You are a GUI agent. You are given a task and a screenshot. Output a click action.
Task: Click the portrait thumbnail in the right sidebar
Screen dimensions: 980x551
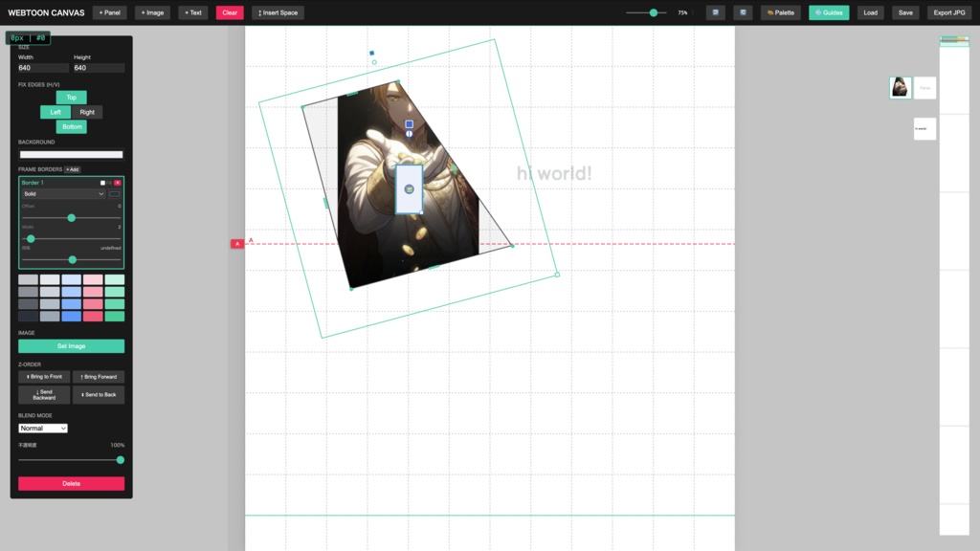pos(900,87)
